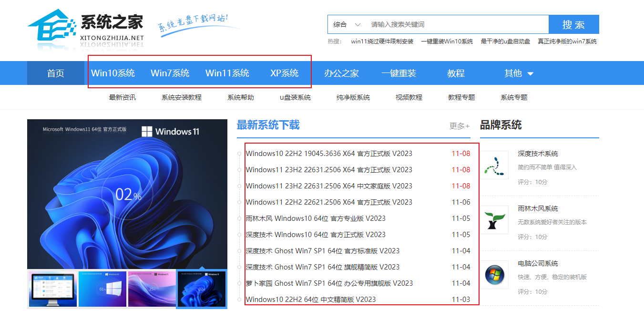Open the 教程专题 sub-nav link
The width and height of the screenshot is (644, 311).
click(461, 97)
